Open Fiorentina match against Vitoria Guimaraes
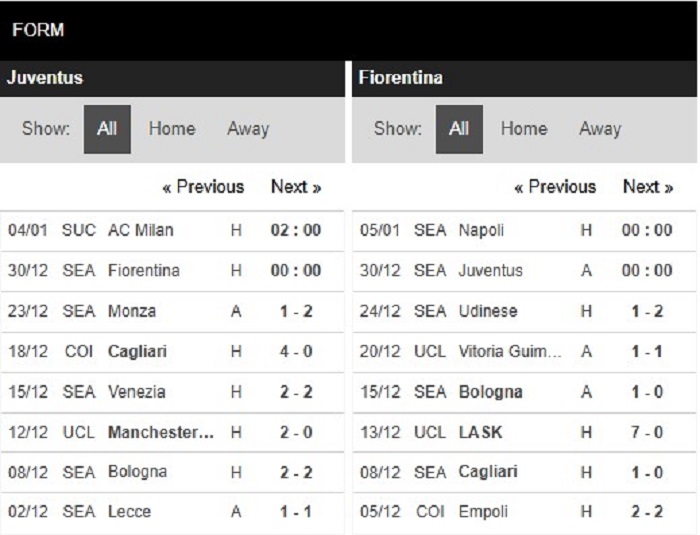700x535 pixels. (524, 351)
